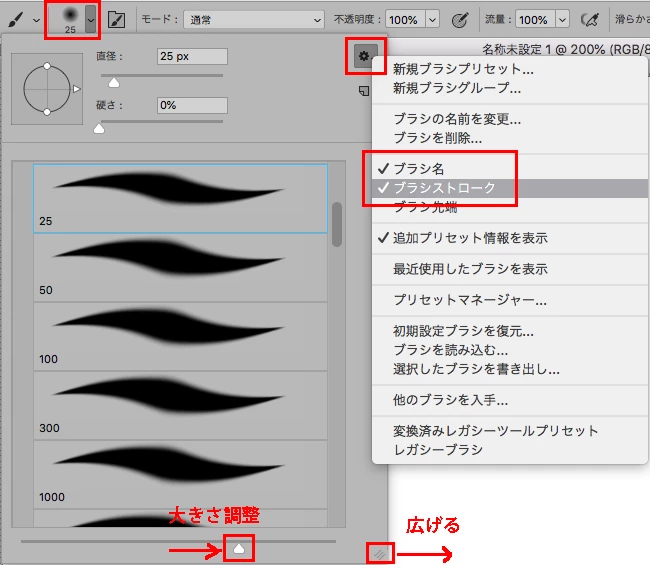Screen dimensions: 650x565
Task: Click the document tab 名称未設定 1
Action: [x=565, y=50]
